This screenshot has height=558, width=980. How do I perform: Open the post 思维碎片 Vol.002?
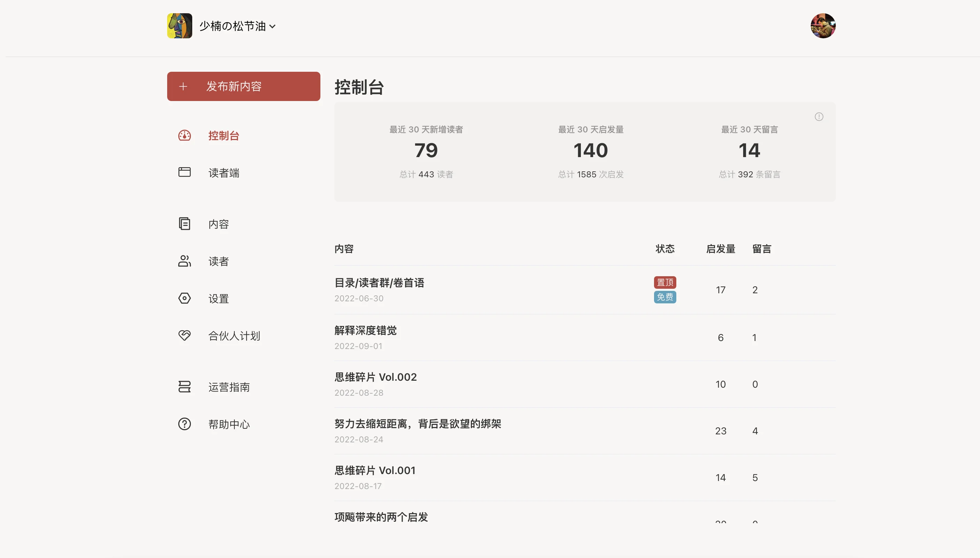click(375, 377)
